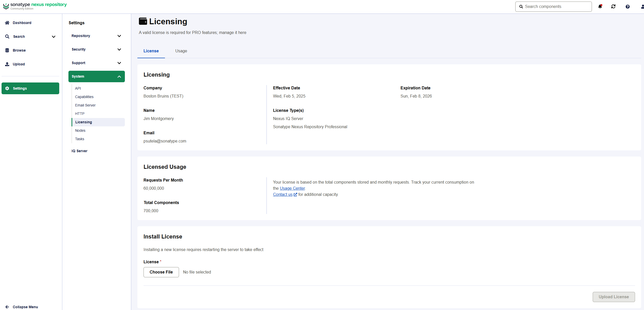Click the 'Nexus IQ Server' license type

point(288,119)
